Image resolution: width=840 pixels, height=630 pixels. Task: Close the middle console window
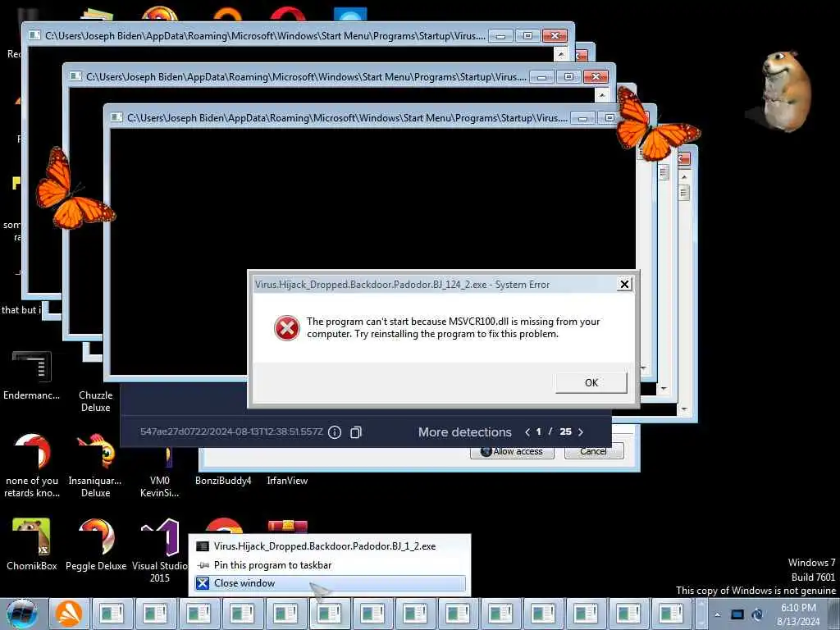tap(596, 77)
